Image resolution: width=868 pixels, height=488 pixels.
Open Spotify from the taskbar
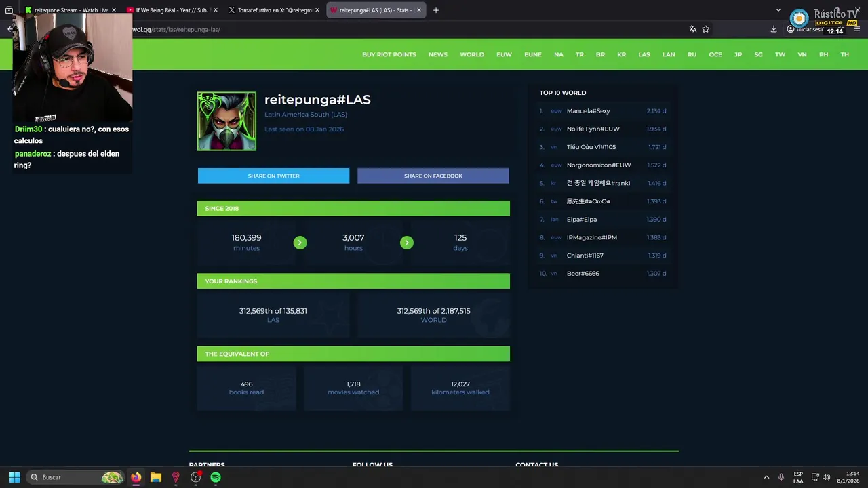coord(216,477)
